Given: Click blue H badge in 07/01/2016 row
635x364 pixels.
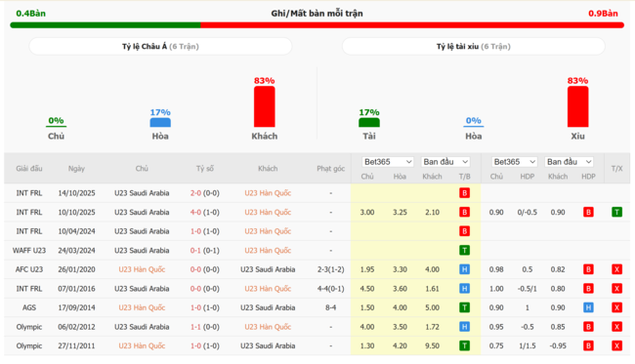Looking at the screenshot, I should 464,288.
